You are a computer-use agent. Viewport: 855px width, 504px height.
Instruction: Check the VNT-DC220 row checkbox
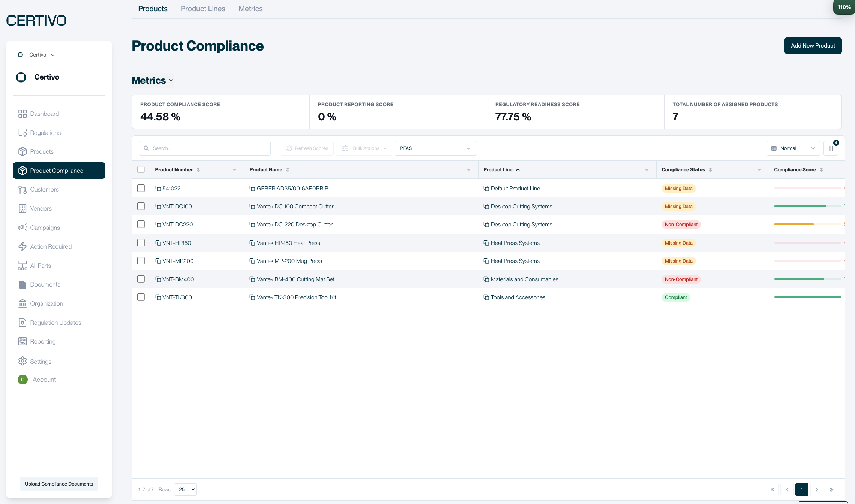point(141,224)
